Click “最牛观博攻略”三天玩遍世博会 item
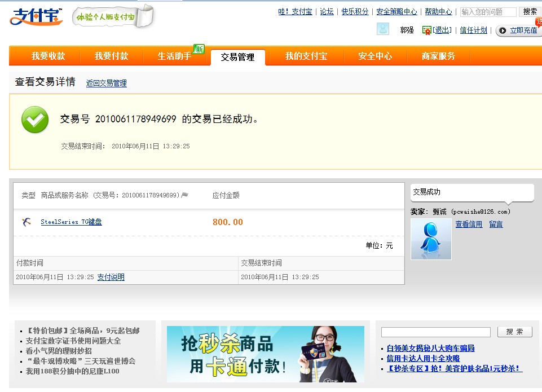 click(82, 361)
